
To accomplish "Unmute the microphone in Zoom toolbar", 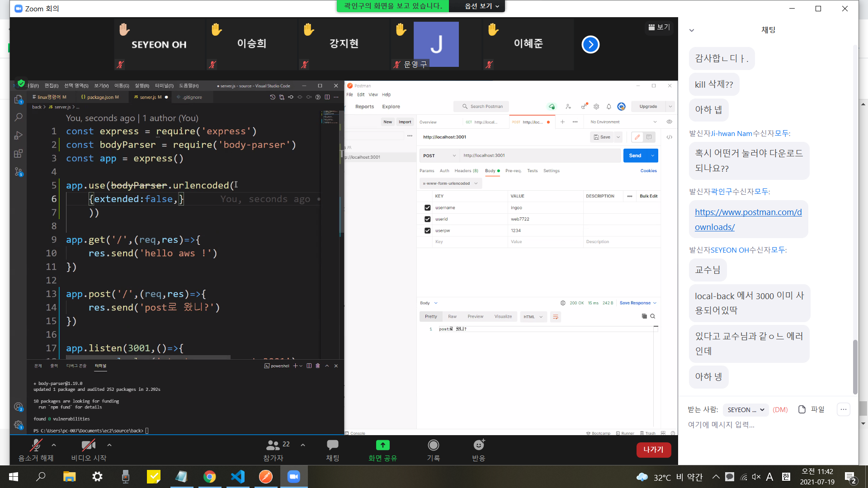I will point(35,446).
